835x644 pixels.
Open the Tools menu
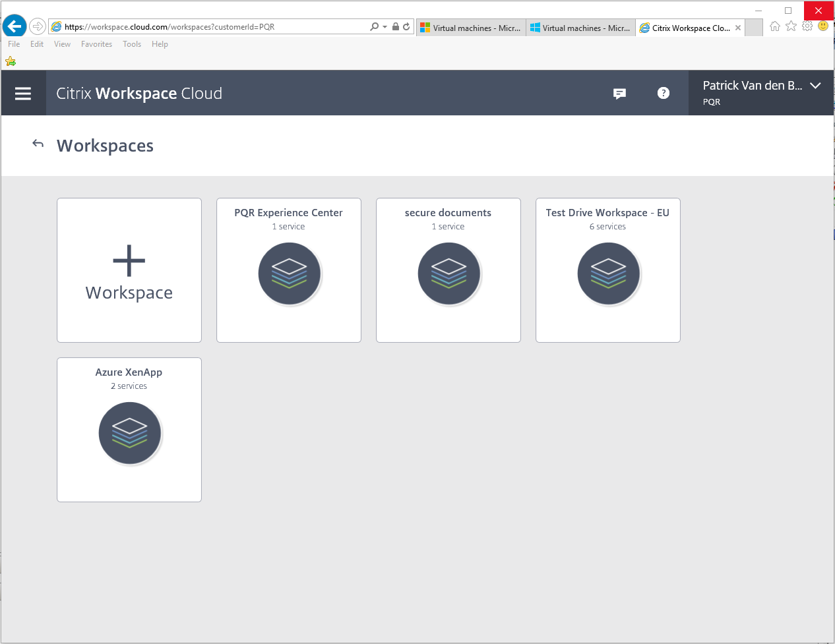click(x=132, y=44)
